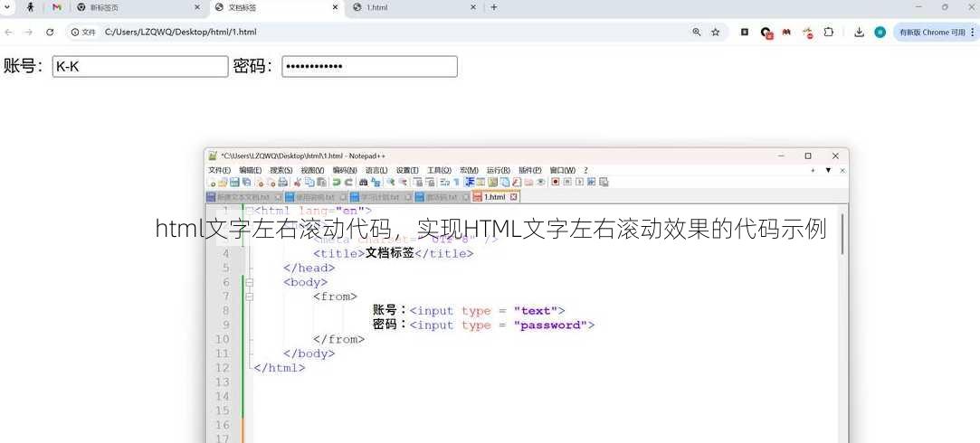Click the Start Recording macro icon
This screenshot has height=443, width=980.
(x=555, y=182)
